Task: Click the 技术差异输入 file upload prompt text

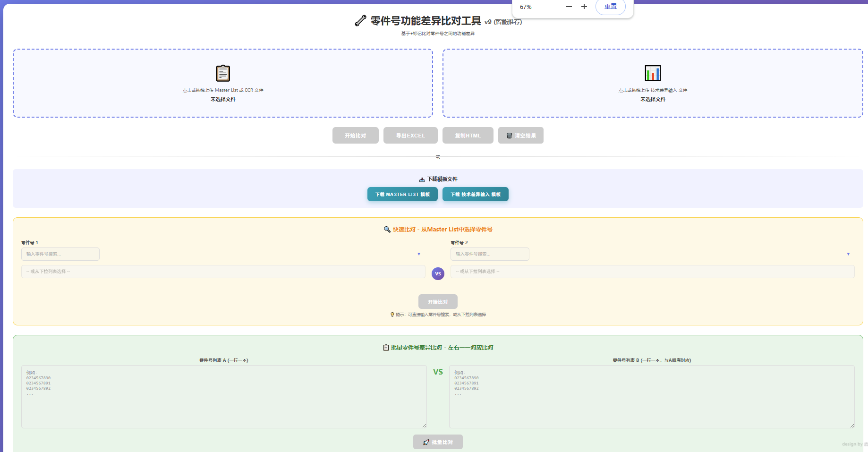Action: point(653,90)
